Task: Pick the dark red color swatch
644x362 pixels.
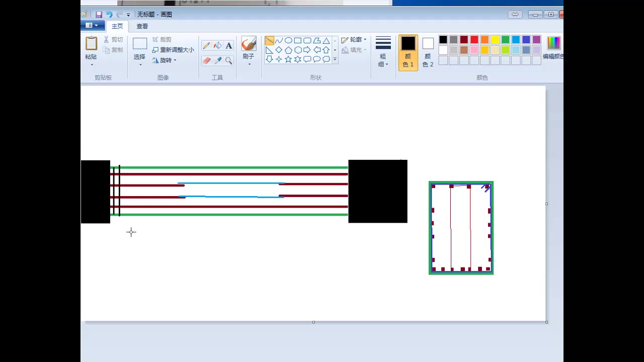Action: coord(464,40)
